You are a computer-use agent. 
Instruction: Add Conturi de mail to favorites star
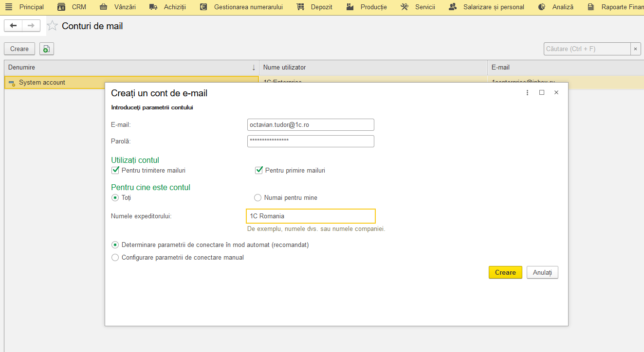52,26
